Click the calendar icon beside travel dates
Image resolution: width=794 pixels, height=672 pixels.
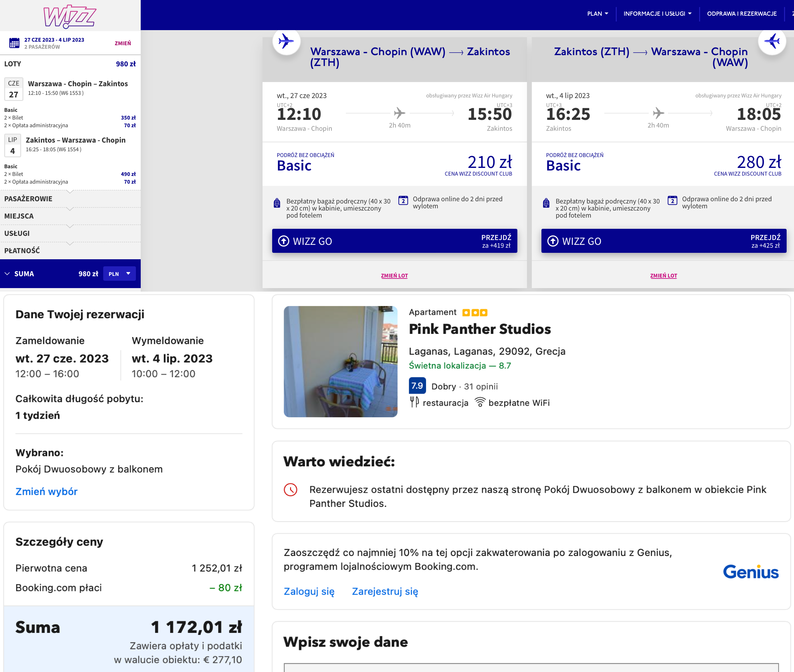click(x=14, y=43)
